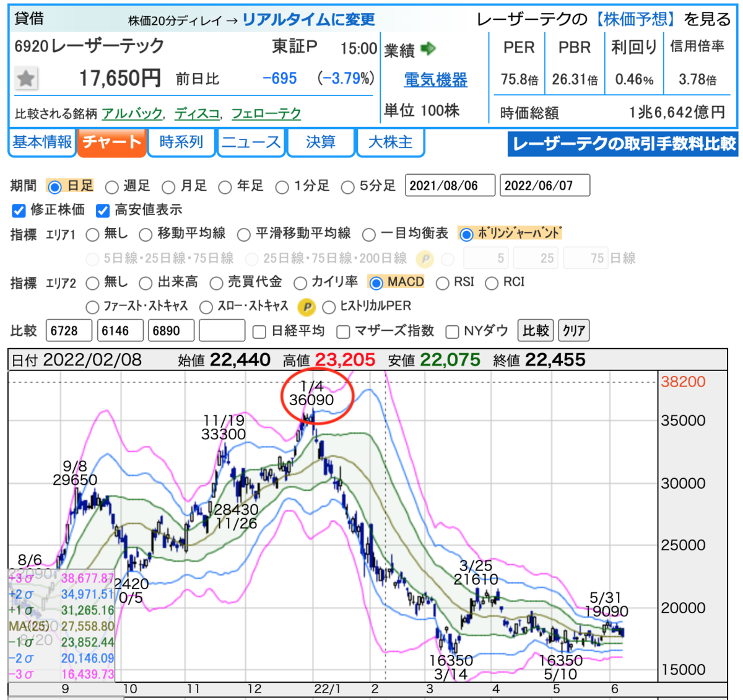Select the 売買代金 indicator
743x700 pixels.
216,283
